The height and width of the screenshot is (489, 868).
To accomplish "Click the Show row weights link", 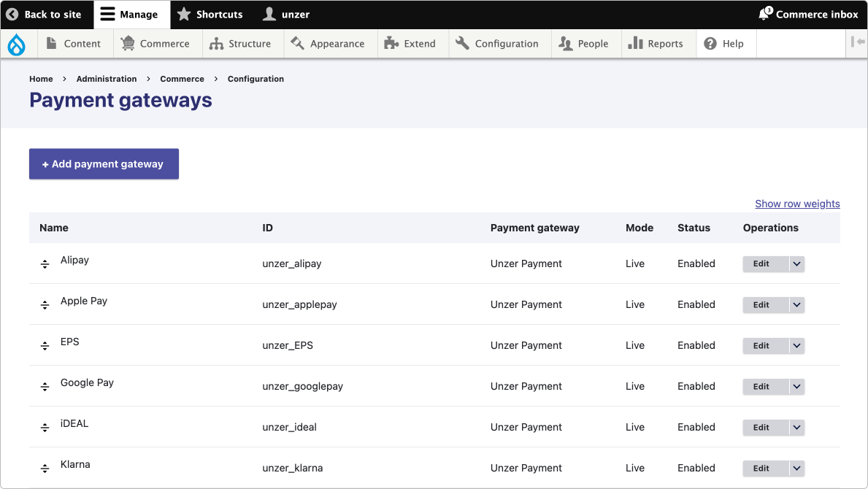I will [x=797, y=204].
